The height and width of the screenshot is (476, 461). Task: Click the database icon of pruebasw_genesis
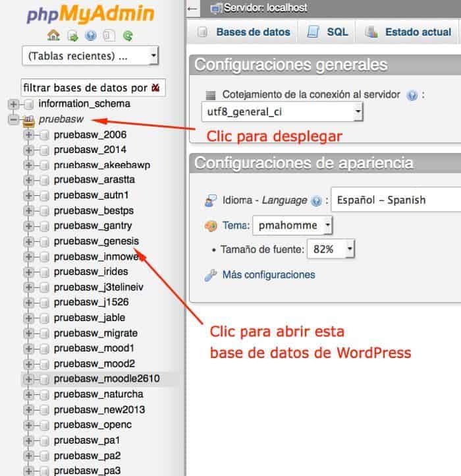tap(44, 241)
